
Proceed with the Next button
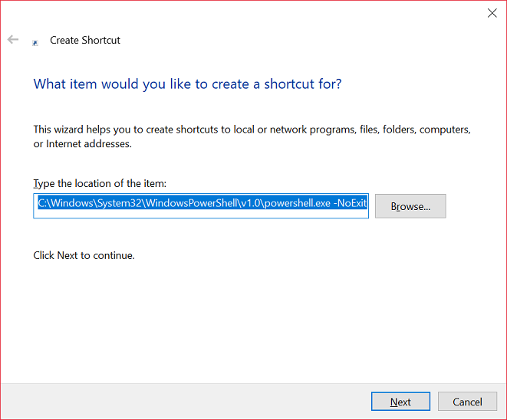400,402
